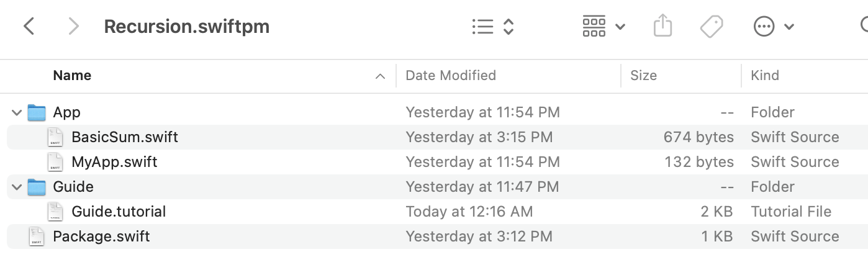868x270 pixels.
Task: Open the group-by options dropdown
Action: coord(604,26)
